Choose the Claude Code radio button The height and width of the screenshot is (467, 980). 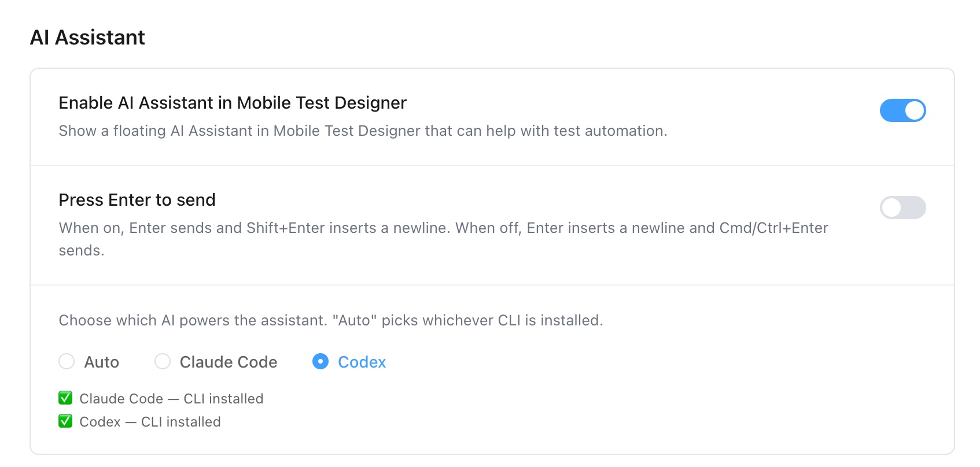click(x=163, y=361)
